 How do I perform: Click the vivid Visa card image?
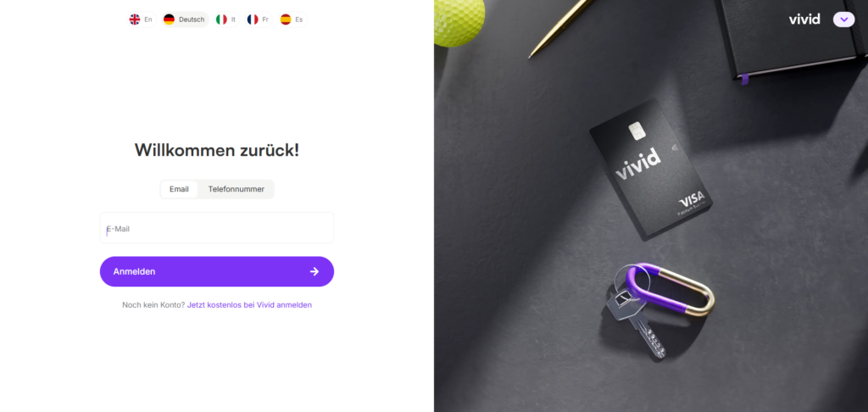pos(651,170)
